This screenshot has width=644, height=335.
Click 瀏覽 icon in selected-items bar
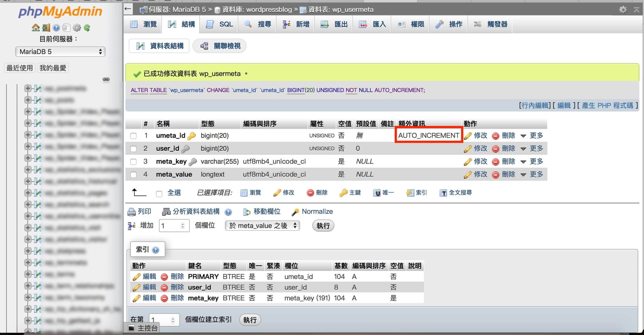244,193
